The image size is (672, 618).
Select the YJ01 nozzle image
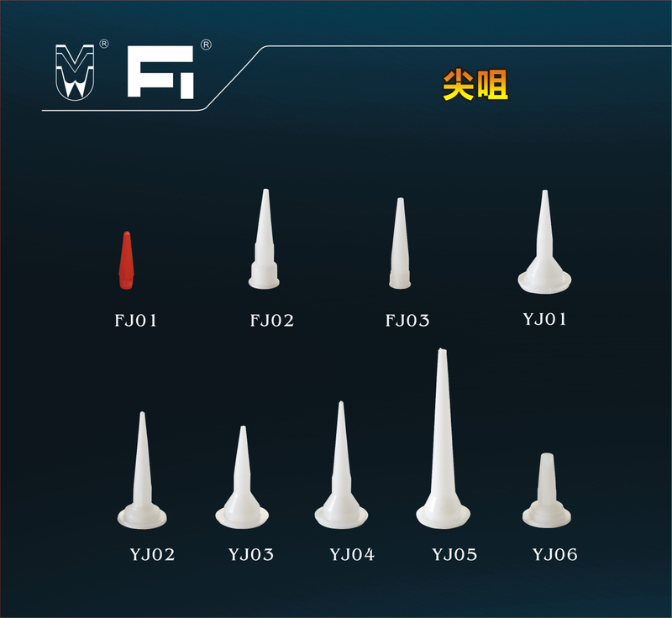tap(544, 242)
